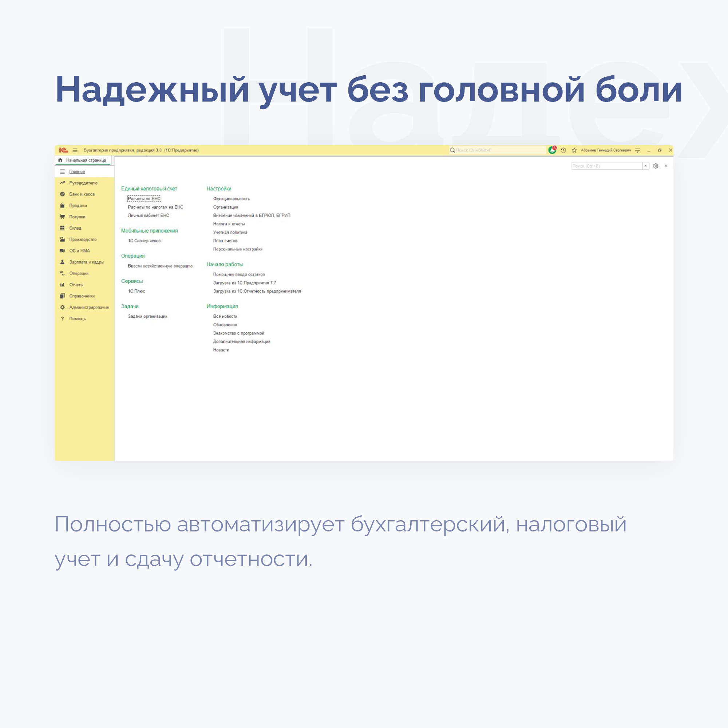This screenshot has height=728, width=728.
Task: Open 1С:Сканер чеков link
Action: [x=144, y=241]
